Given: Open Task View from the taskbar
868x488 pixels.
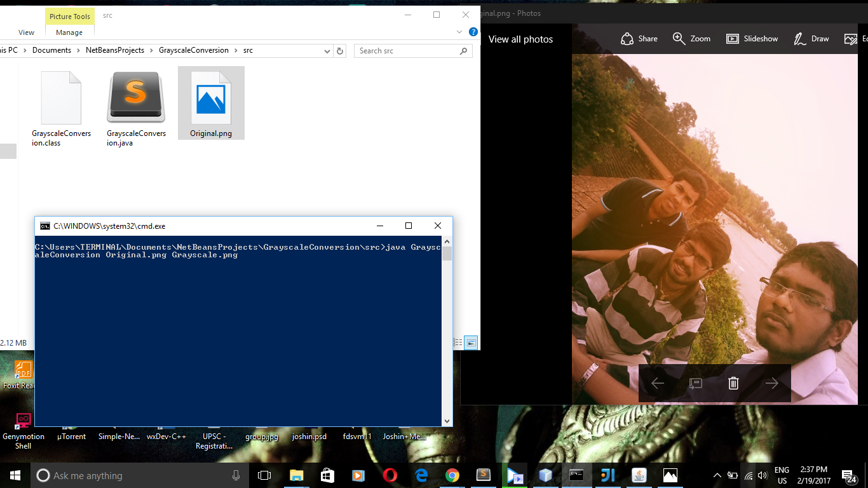Looking at the screenshot, I should click(x=264, y=475).
